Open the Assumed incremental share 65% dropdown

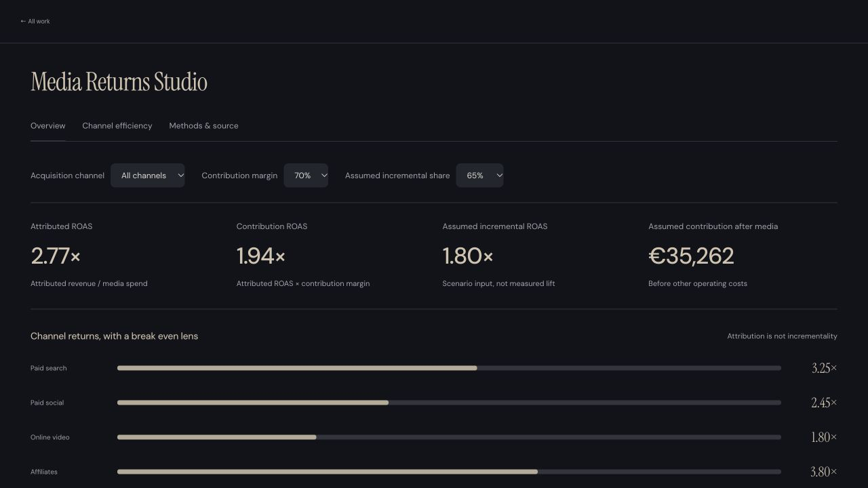point(479,176)
